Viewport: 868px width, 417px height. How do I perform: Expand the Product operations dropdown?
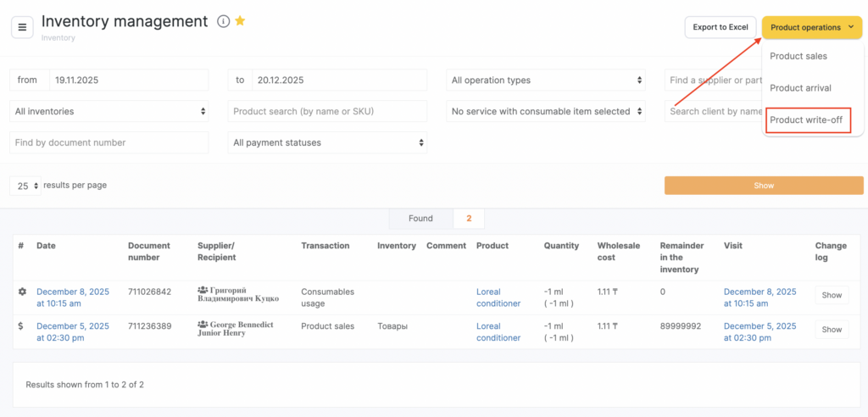pyautogui.click(x=811, y=27)
